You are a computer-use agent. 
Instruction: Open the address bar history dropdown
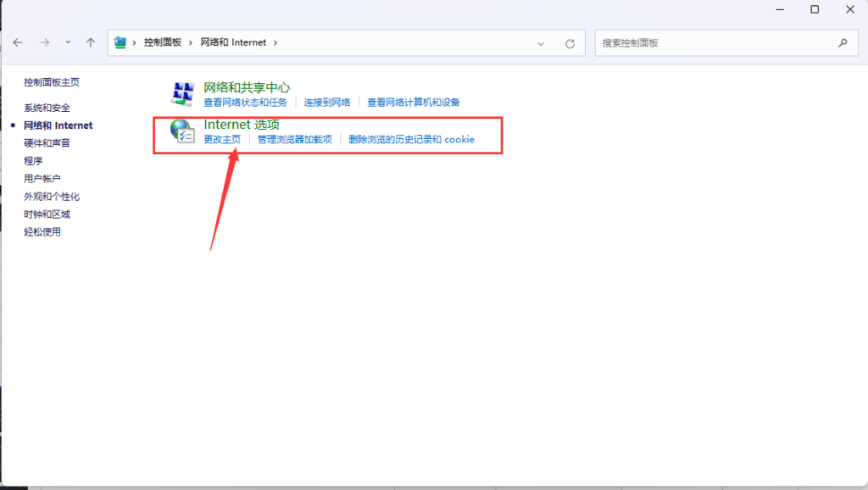541,42
